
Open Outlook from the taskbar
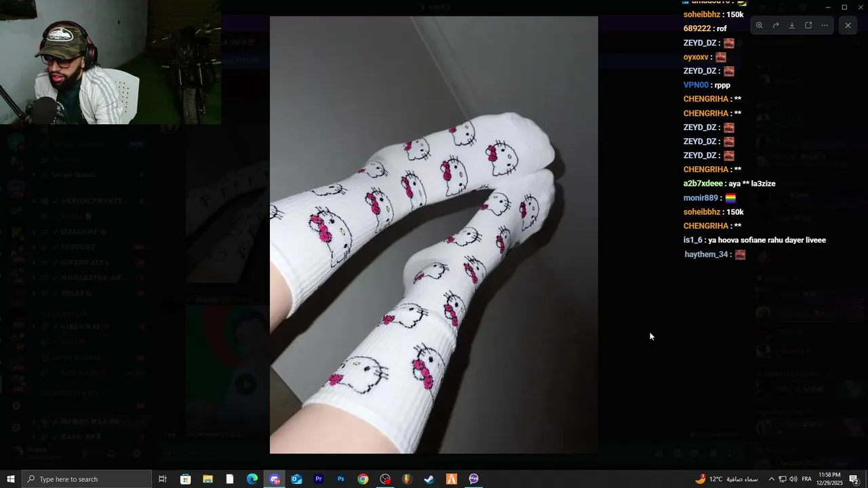(x=296, y=479)
